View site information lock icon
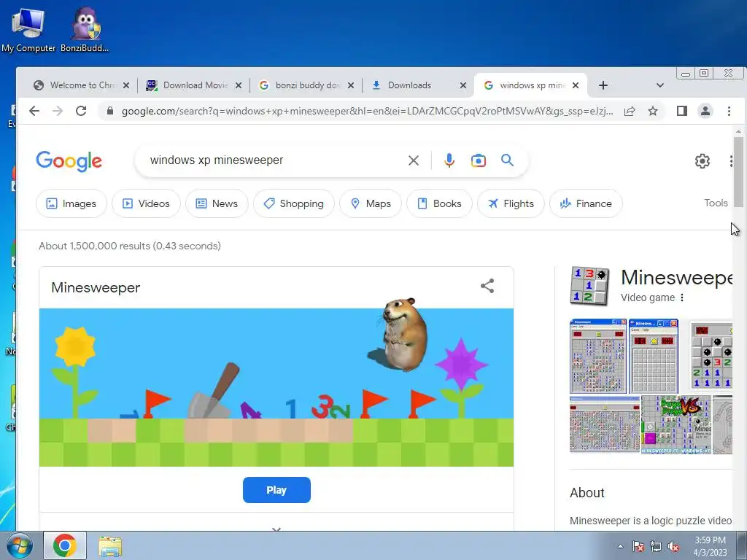Viewport: 747px width, 560px height. (x=110, y=111)
